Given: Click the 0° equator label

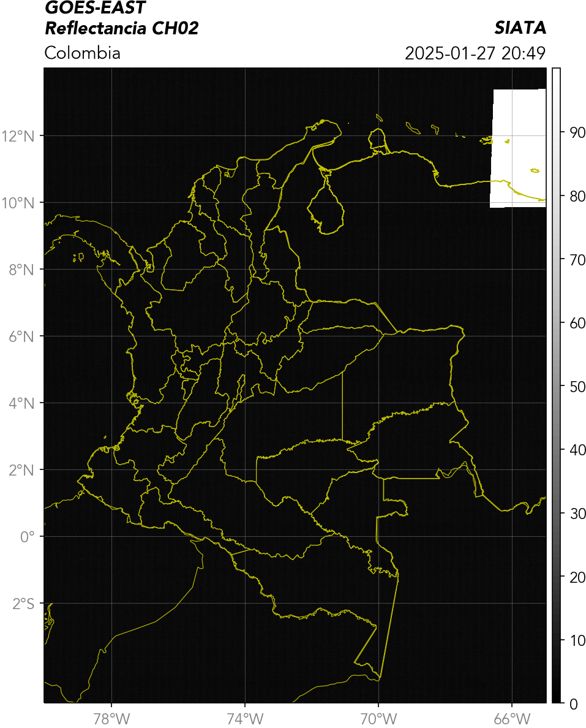Looking at the screenshot, I should [28, 537].
